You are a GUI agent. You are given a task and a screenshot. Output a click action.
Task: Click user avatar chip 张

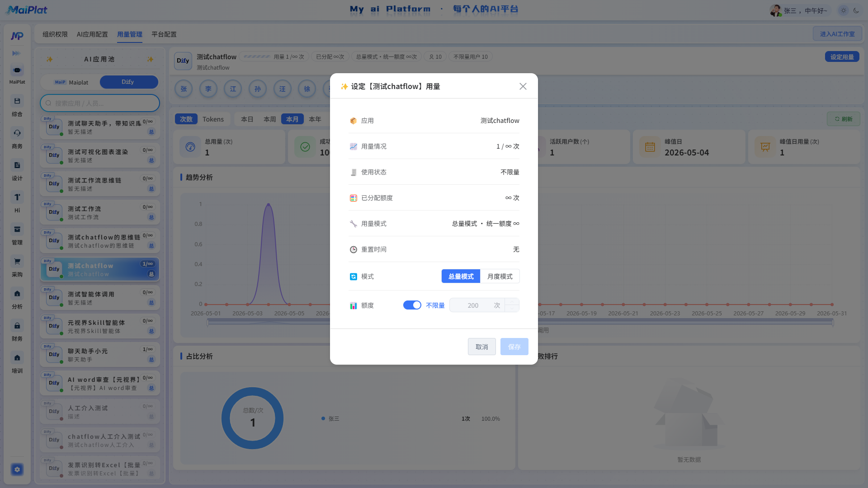click(184, 89)
